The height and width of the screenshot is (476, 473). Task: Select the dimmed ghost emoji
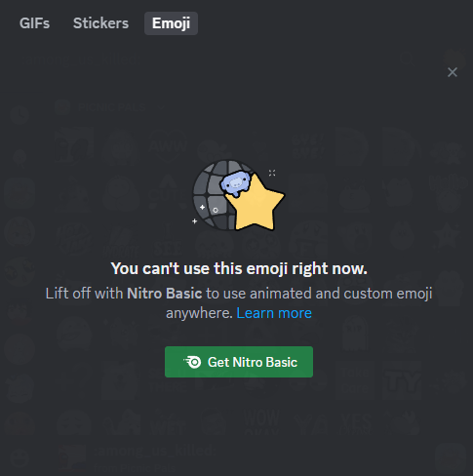pyautogui.click(x=355, y=335)
